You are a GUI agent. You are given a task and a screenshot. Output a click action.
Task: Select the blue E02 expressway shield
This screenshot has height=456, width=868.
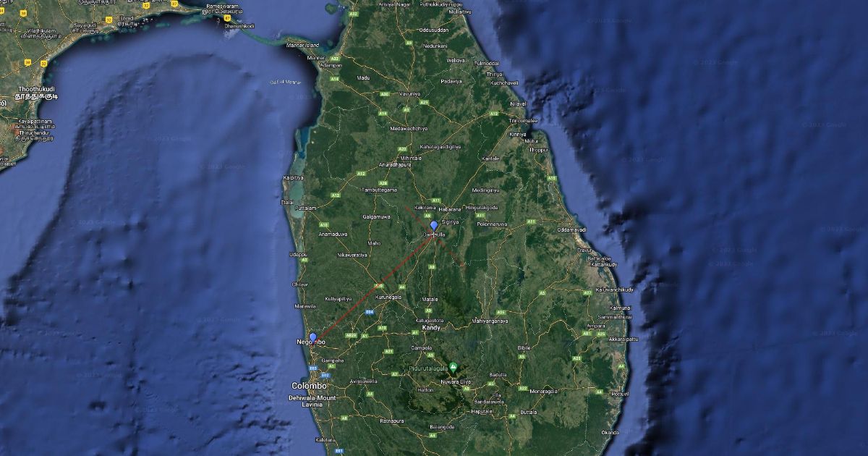(325, 376)
